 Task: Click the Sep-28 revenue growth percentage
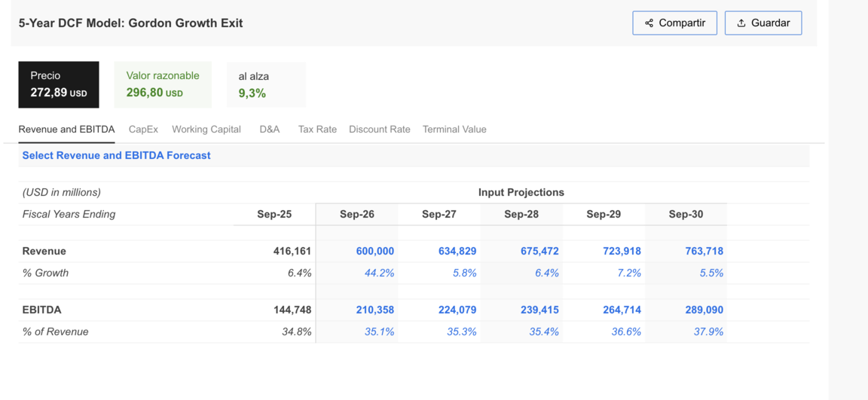[546, 273]
